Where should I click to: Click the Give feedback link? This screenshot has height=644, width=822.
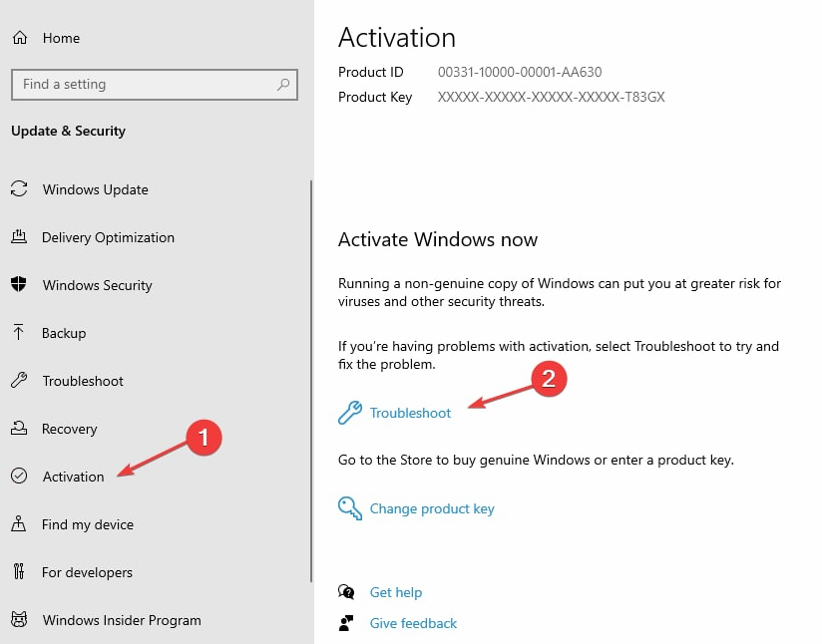coord(413,623)
